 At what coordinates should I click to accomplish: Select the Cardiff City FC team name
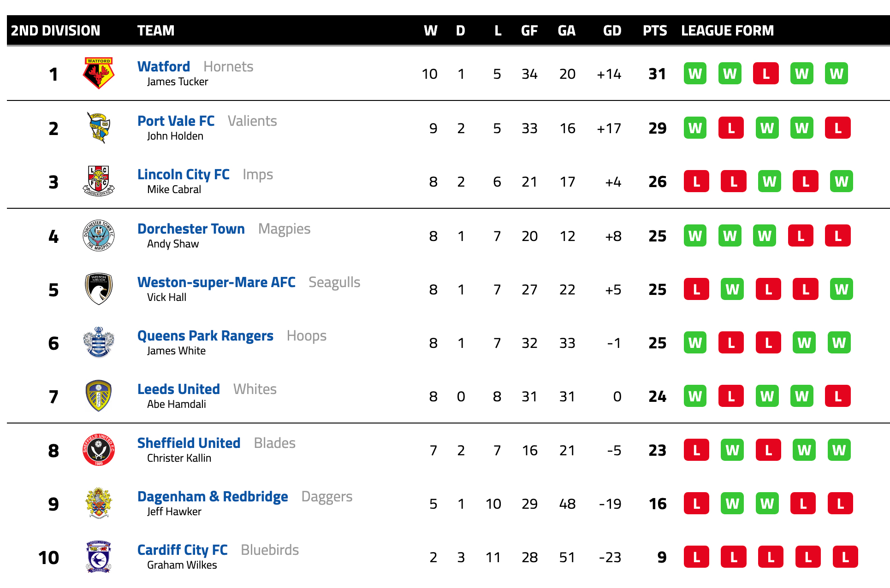pyautogui.click(x=183, y=550)
